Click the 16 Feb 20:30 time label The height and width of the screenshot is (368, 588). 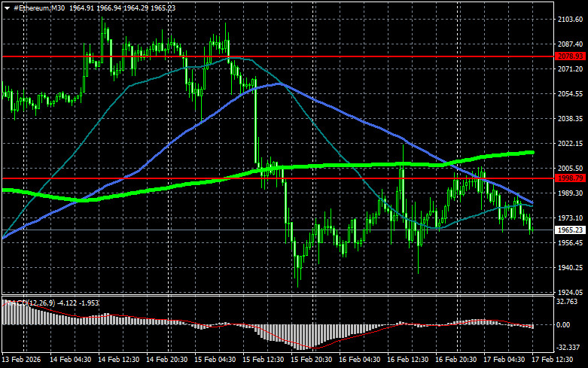(456, 360)
